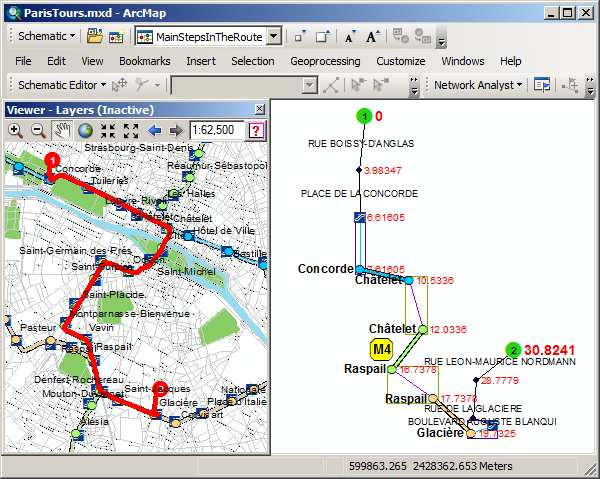Toggle the Pan hand tool in Viewer

click(x=62, y=131)
